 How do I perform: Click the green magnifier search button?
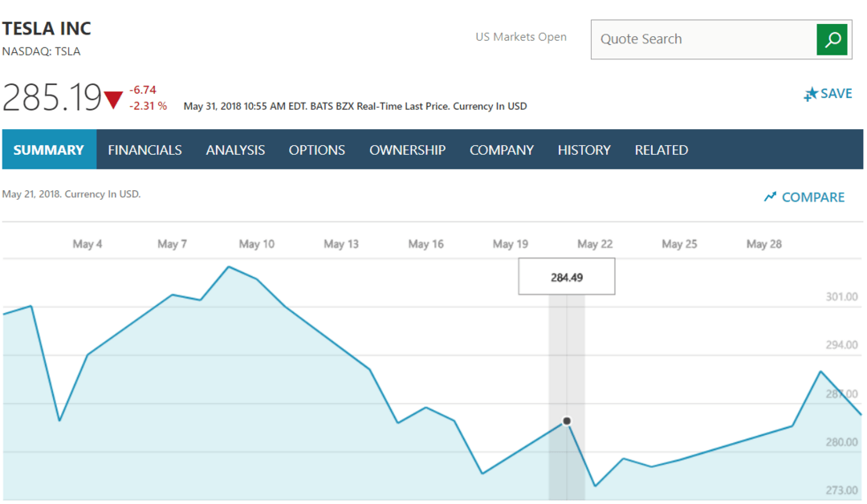[832, 39]
